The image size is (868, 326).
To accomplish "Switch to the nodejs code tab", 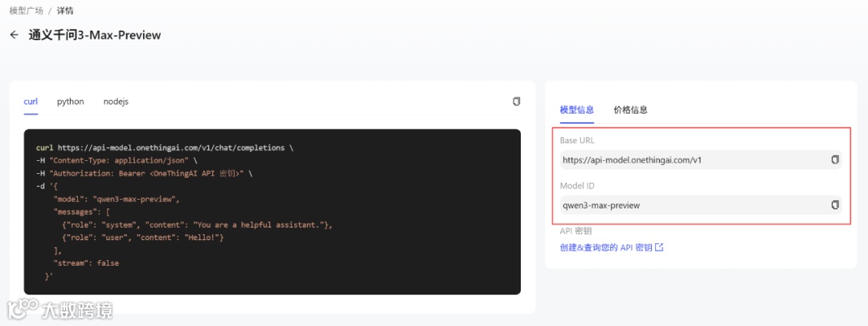I will pyautogui.click(x=116, y=101).
